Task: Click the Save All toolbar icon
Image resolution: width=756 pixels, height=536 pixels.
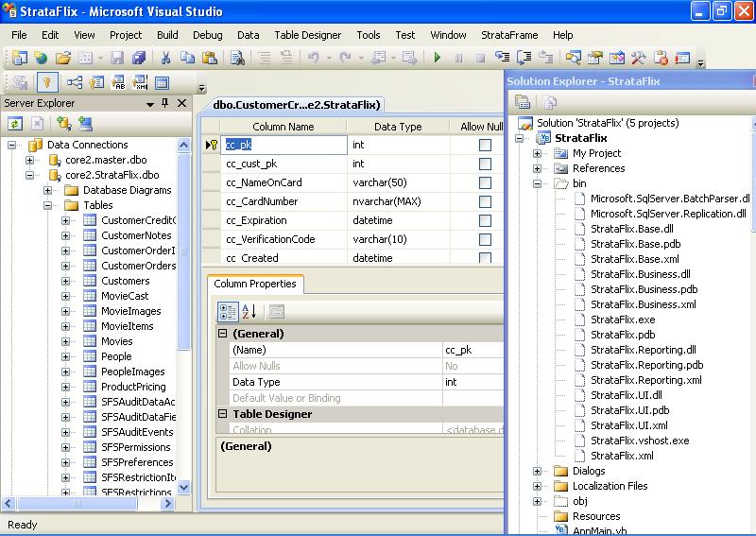Action: coord(139,59)
